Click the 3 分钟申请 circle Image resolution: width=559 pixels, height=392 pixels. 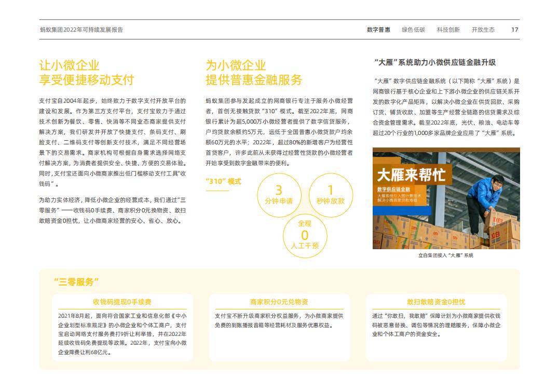(279, 195)
